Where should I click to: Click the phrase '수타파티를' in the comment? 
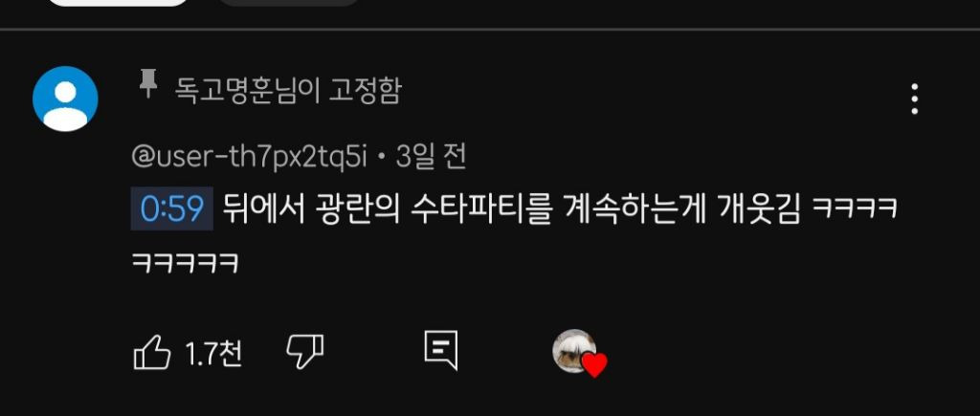click(481, 208)
